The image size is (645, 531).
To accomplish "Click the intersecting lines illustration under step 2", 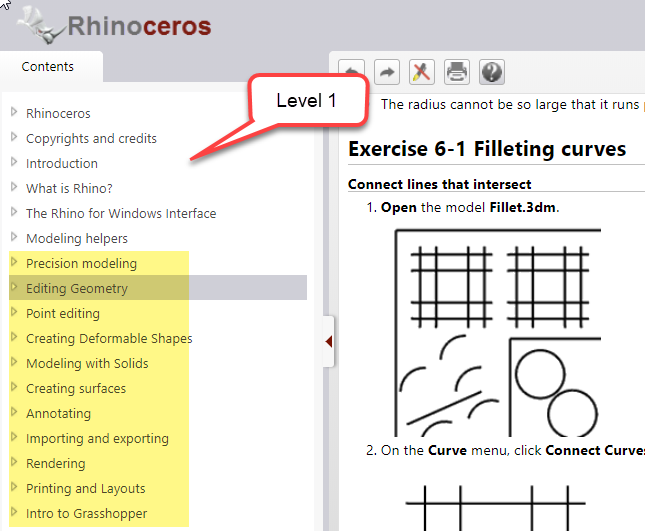I will pyautogui.click(x=496, y=508).
